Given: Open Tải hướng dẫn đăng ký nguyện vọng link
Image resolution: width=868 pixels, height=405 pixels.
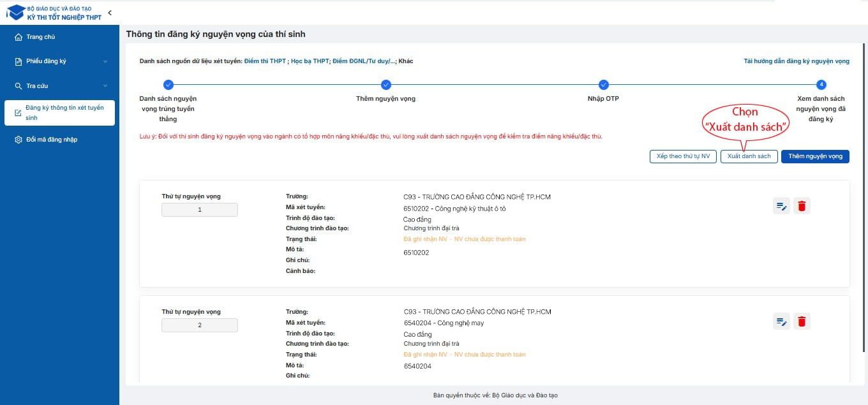Looking at the screenshot, I should (x=797, y=61).
